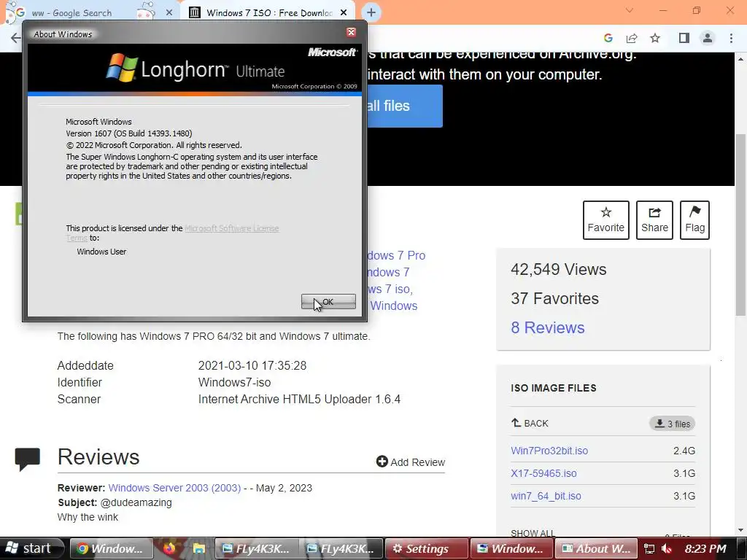
Task: Bookmark this page with the star
Action: tap(655, 38)
